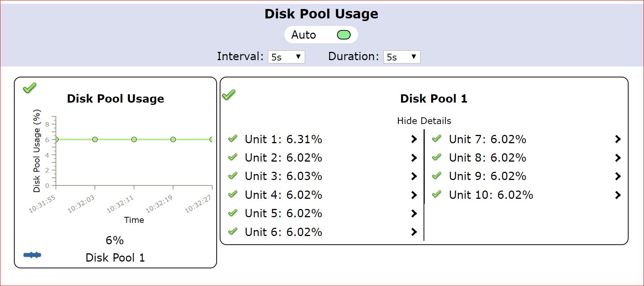The height and width of the screenshot is (286, 644).
Task: Open the Interval dropdown
Action: [286, 57]
